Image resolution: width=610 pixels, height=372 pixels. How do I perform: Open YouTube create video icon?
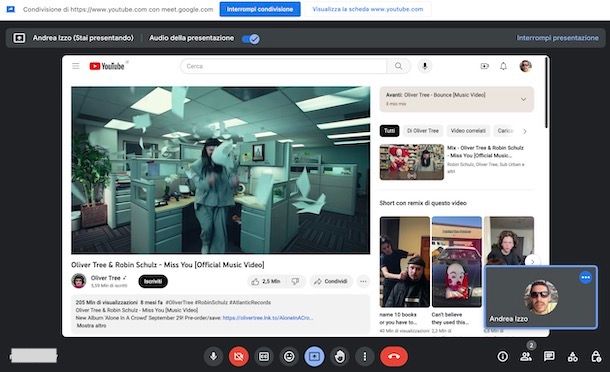(x=484, y=66)
